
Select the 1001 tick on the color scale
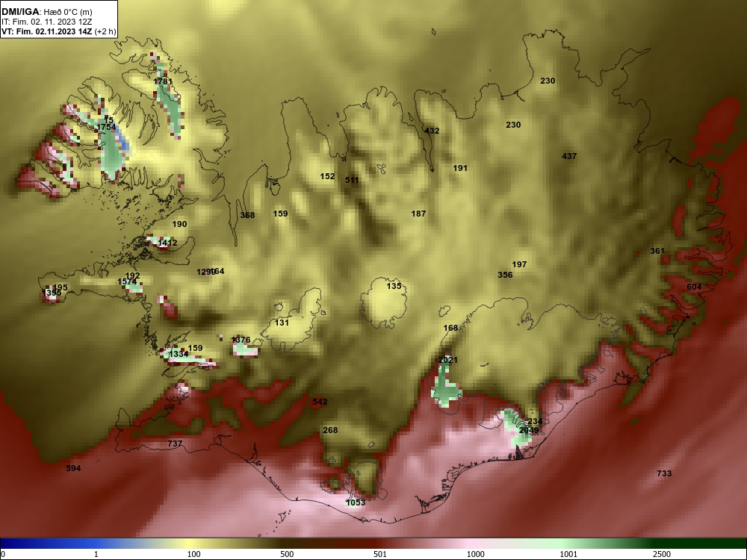tap(568, 554)
